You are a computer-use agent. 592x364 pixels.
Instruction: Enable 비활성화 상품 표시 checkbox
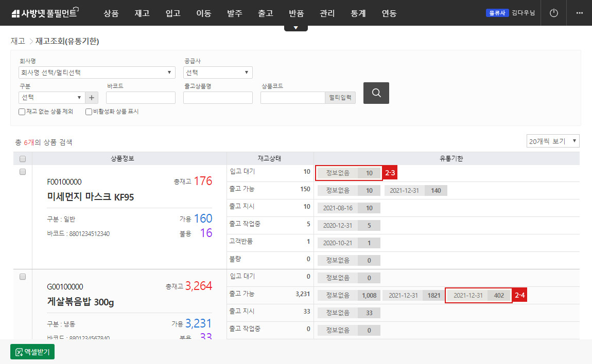(88, 112)
